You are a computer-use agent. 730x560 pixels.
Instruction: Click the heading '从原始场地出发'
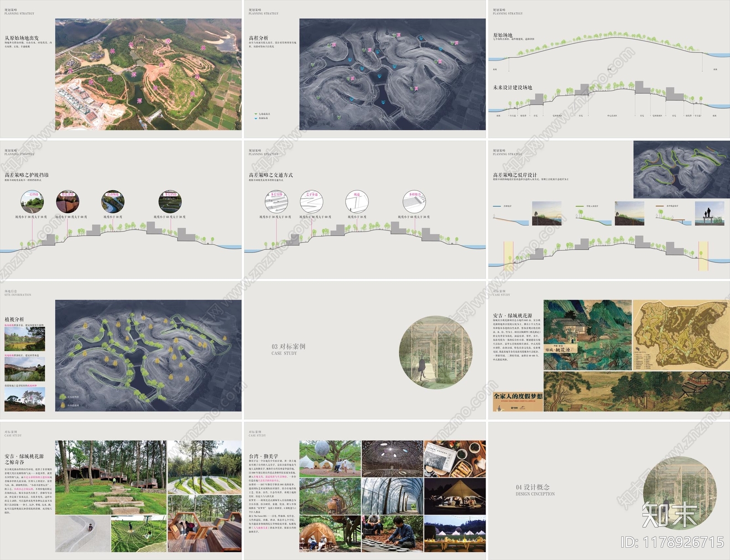click(21, 38)
